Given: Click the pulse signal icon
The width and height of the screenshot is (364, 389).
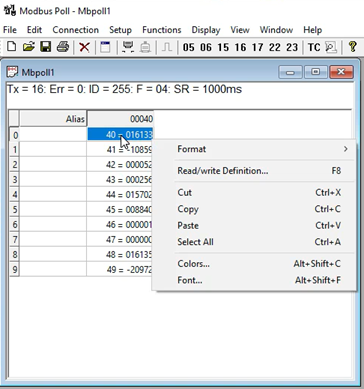Looking at the screenshot, I should click(167, 47).
